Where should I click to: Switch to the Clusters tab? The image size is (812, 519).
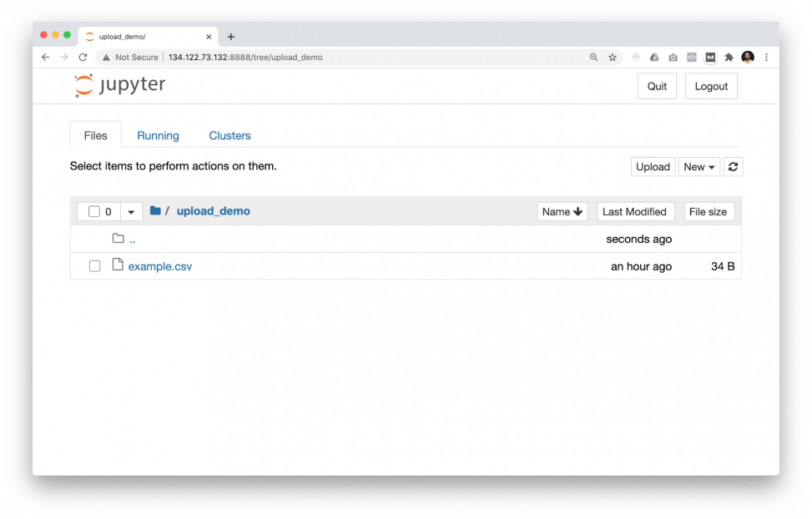click(229, 134)
